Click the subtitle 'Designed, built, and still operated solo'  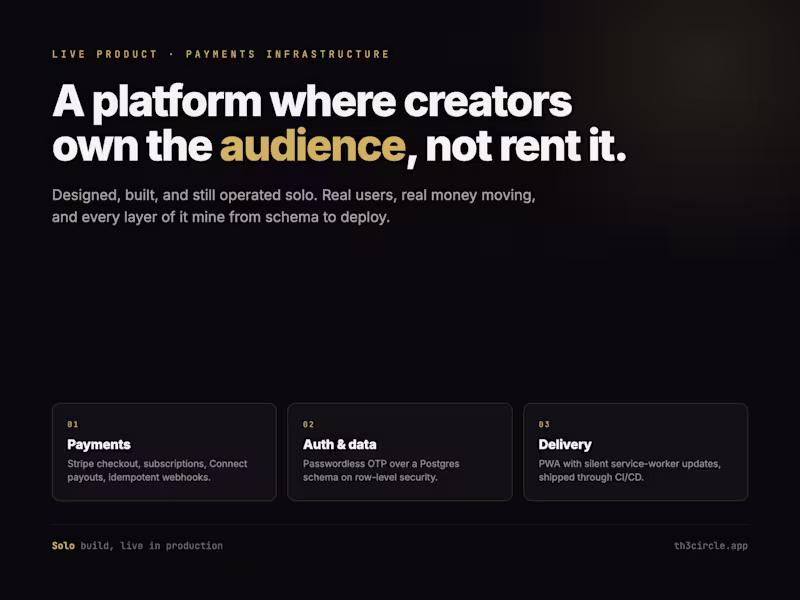[x=185, y=195]
